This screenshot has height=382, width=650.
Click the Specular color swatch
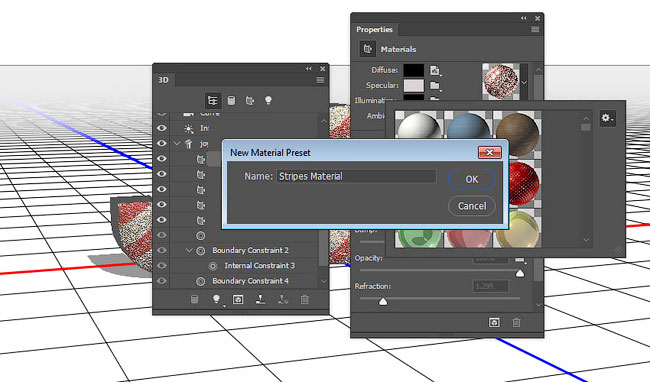414,85
